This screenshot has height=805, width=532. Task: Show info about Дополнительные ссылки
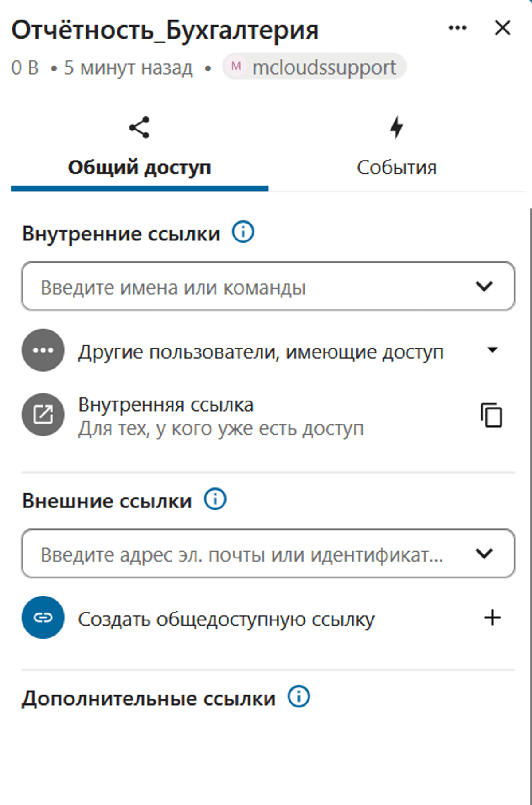pos(299,697)
